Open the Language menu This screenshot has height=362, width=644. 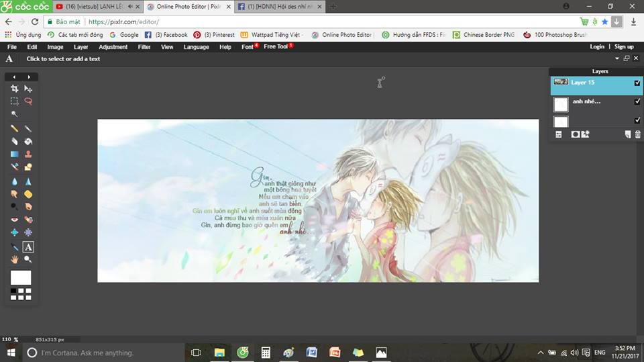click(197, 47)
